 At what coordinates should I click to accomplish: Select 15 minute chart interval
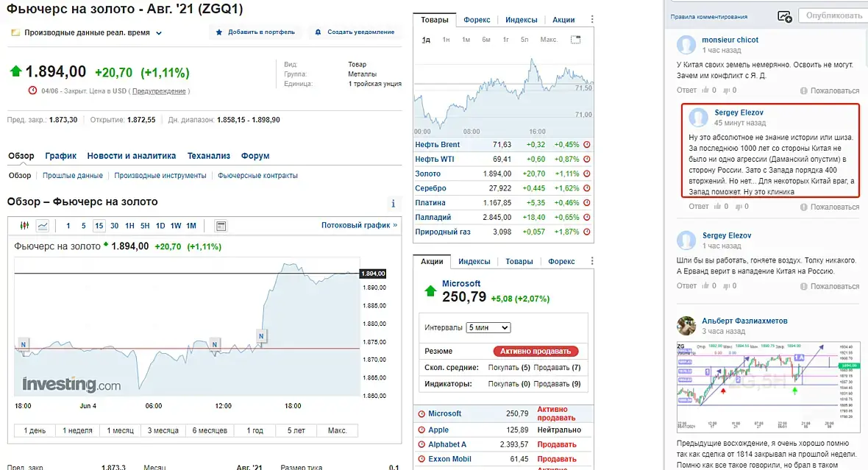[99, 225]
